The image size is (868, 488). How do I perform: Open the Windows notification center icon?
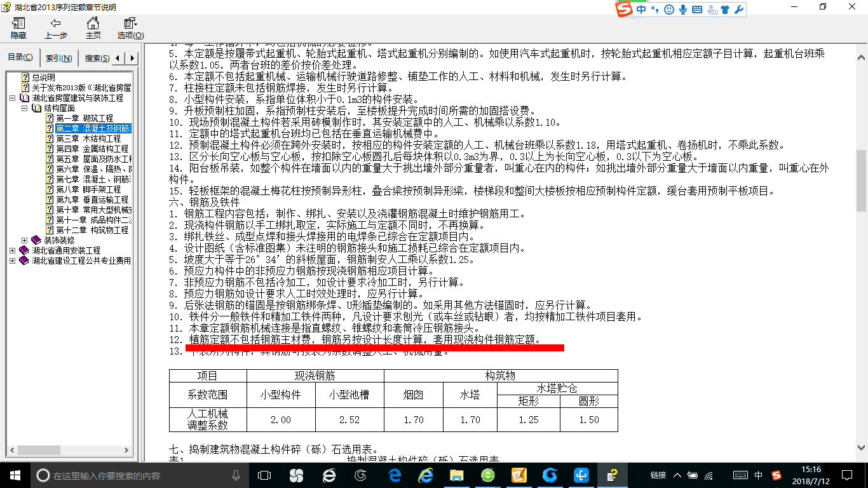(x=846, y=475)
